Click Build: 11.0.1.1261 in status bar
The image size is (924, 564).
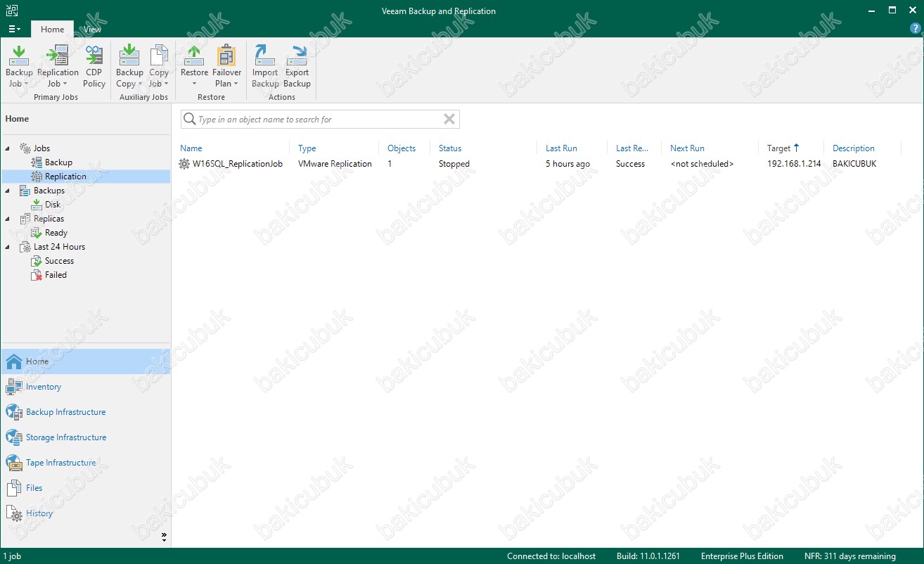[x=648, y=556]
